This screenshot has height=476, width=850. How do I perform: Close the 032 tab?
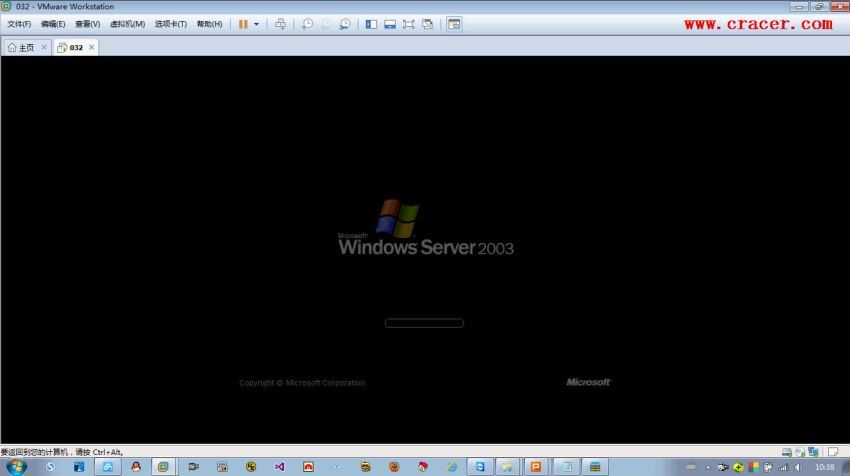pos(92,47)
